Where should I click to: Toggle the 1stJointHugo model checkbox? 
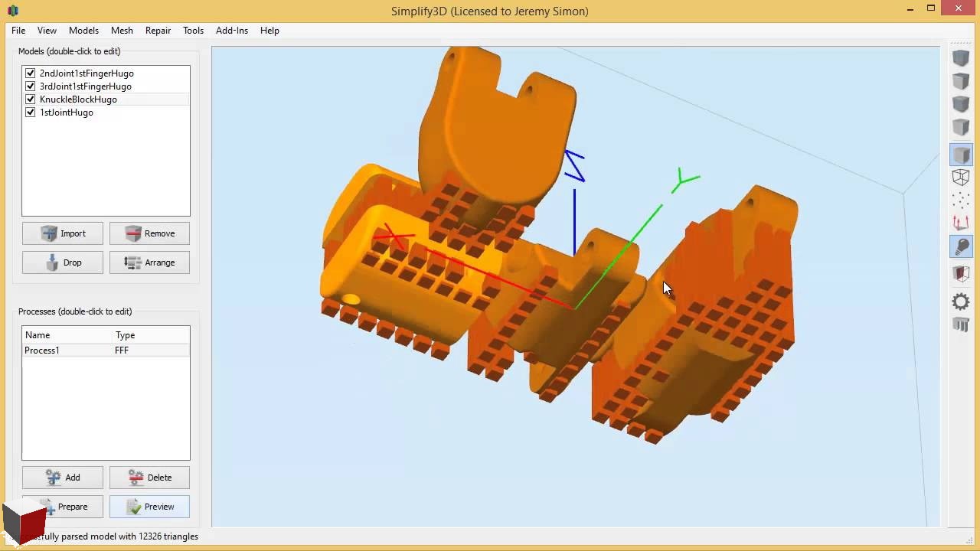tap(31, 112)
